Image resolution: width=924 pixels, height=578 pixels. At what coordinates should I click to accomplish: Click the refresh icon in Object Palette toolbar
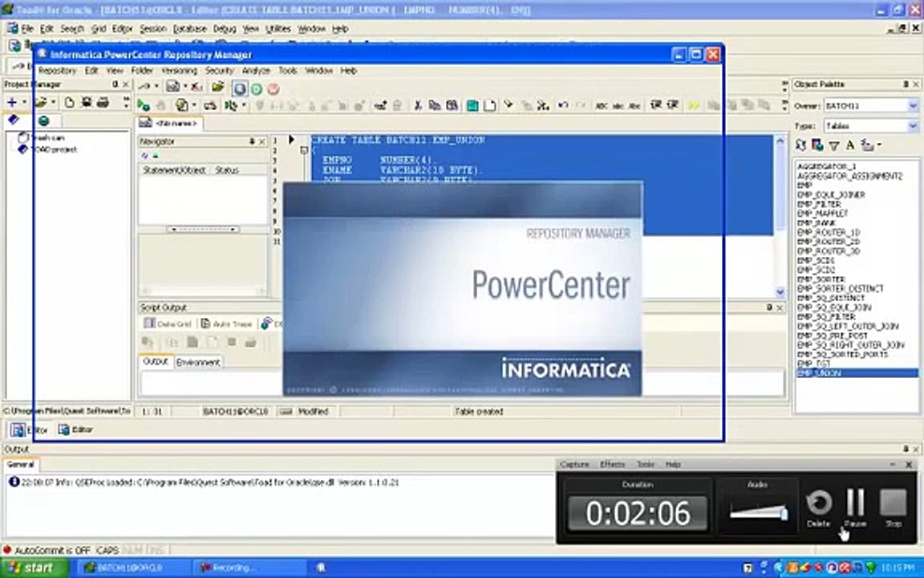tap(800, 145)
